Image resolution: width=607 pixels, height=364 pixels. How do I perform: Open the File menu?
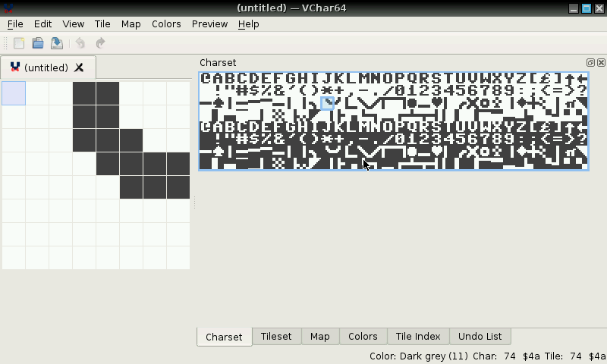tap(15, 24)
